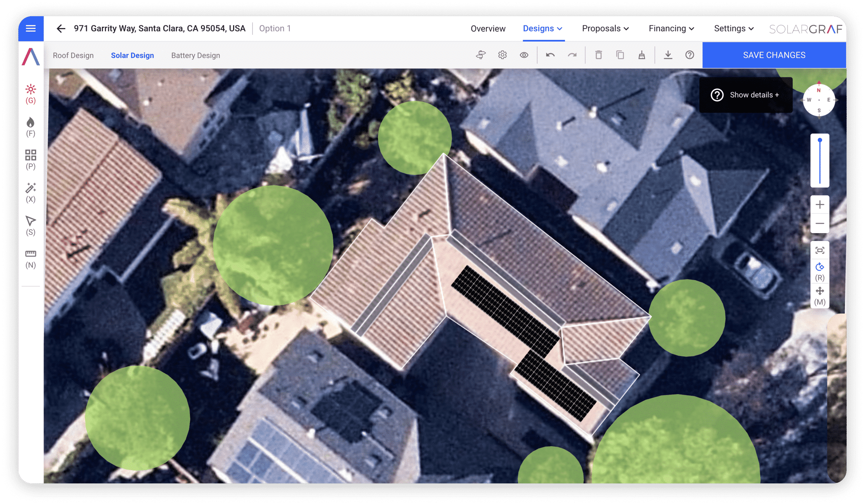The height and width of the screenshot is (504, 865).
Task: Click the SAVE CHANGES button
Action: coord(774,55)
